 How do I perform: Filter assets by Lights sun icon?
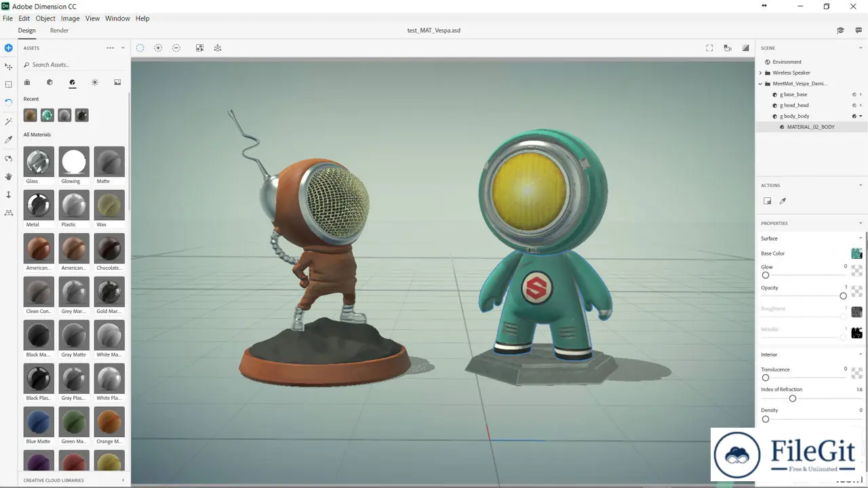click(95, 82)
